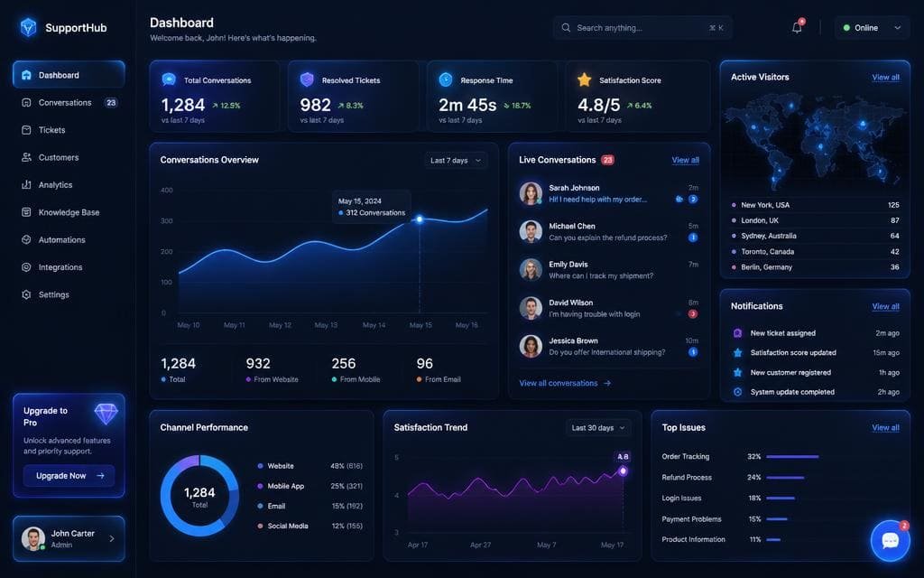Screen dimensions: 924x578
Task: Click the Search anything field
Action: [642, 28]
